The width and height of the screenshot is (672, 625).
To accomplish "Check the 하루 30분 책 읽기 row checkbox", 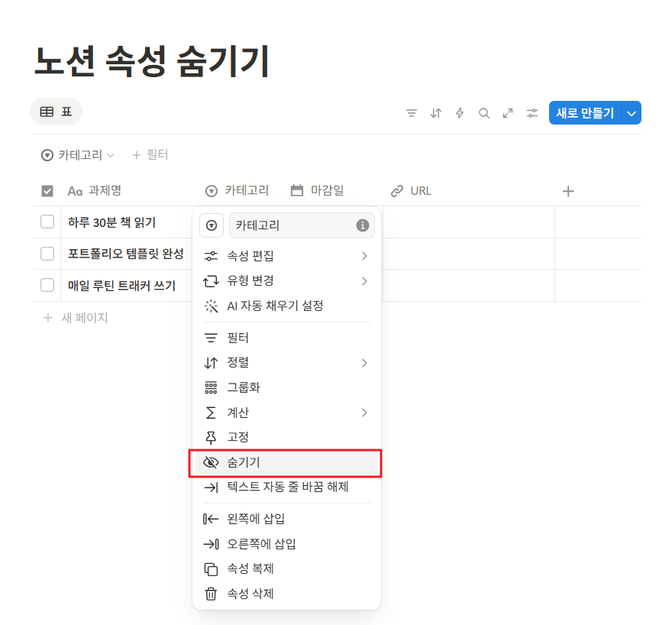I will pos(47,222).
